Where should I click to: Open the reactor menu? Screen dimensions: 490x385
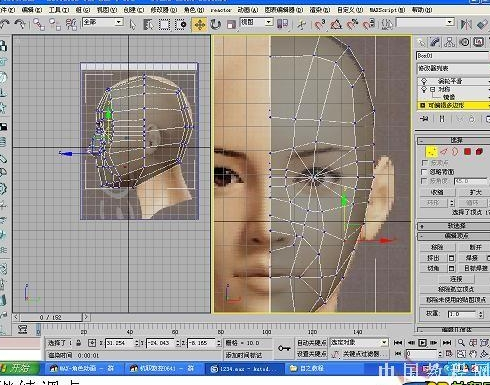(221, 10)
